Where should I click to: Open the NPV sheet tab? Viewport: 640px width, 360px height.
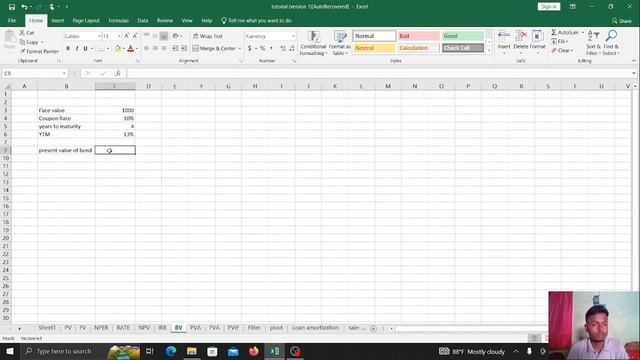pos(144,328)
